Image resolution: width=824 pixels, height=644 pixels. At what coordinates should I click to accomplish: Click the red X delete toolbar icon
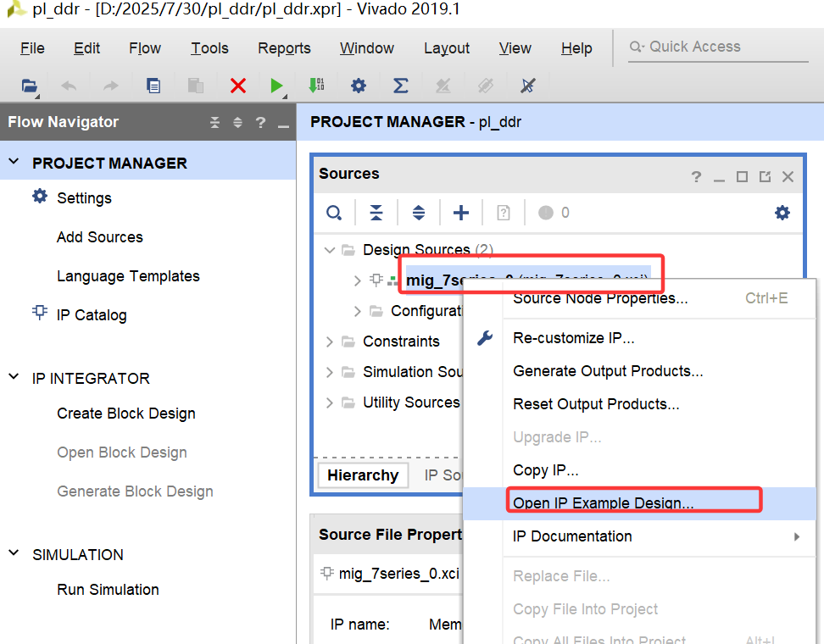[238, 85]
